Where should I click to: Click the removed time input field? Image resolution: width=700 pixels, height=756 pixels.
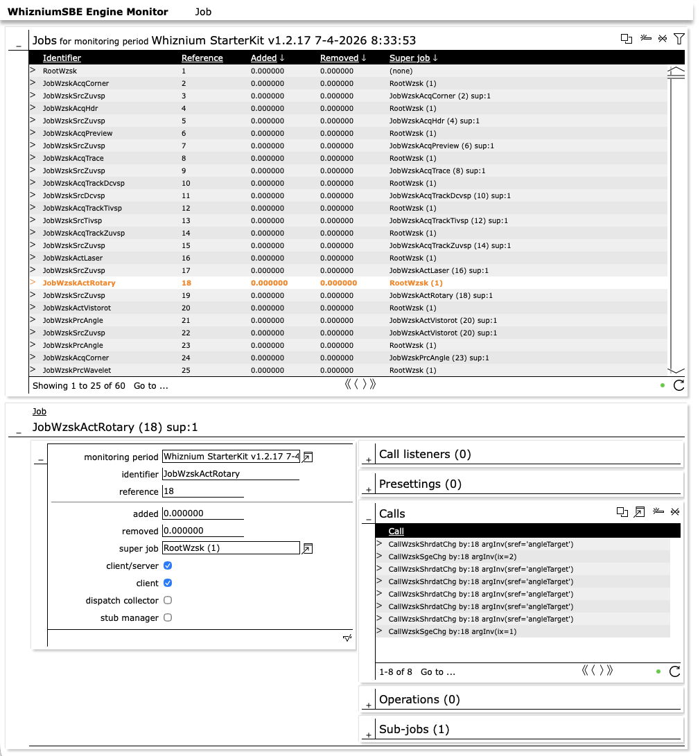click(202, 530)
